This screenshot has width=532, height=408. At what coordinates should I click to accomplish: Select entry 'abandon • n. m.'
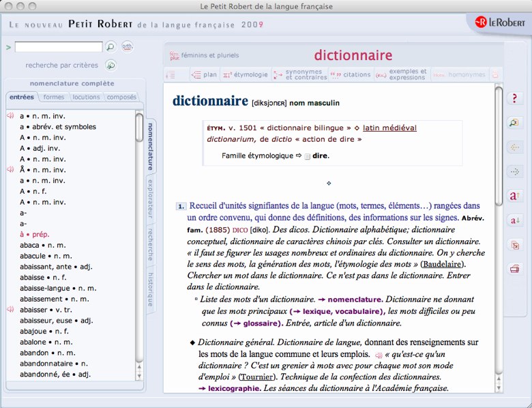tap(48, 353)
